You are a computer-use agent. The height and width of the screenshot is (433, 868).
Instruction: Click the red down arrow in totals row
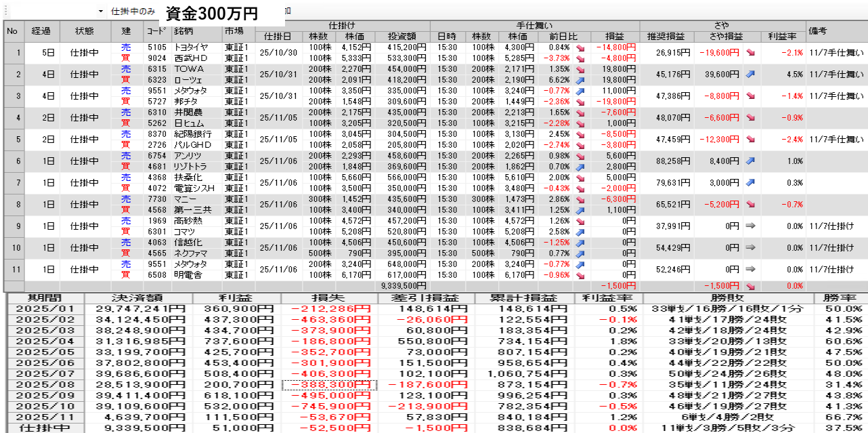[751, 286]
